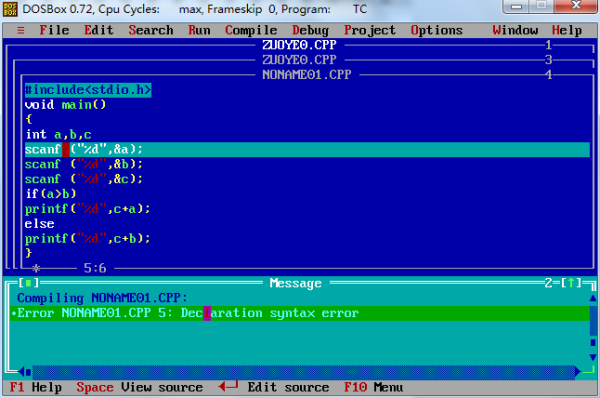Viewport: 600px width, 398px height.
Task: Click the highlighted scanf("%d",&a) line
Action: pos(307,149)
